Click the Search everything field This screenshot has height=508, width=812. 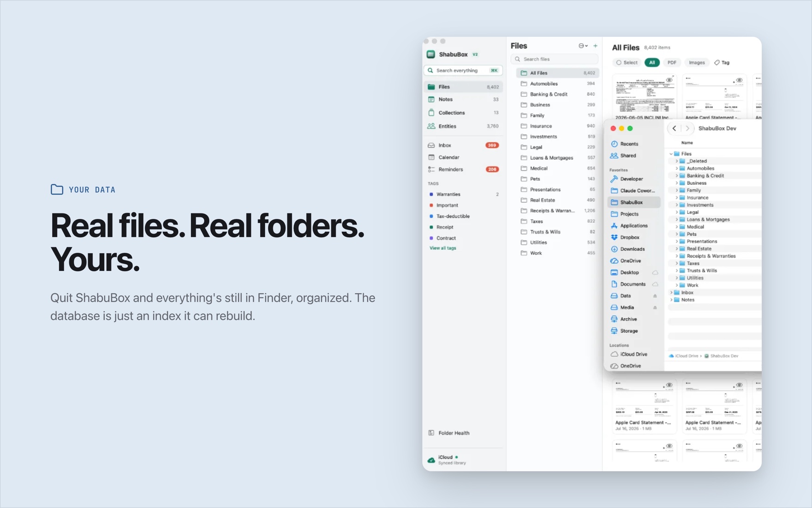coord(463,70)
